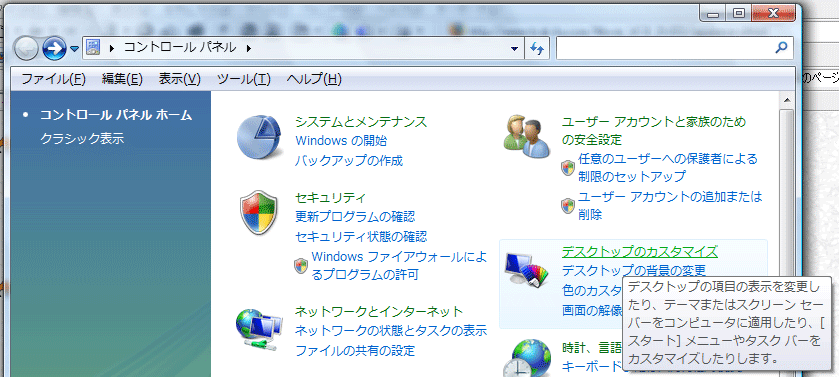Screen dimensions: 839x377
Task: Open the ヘルプ(H) menu
Action: point(314,79)
